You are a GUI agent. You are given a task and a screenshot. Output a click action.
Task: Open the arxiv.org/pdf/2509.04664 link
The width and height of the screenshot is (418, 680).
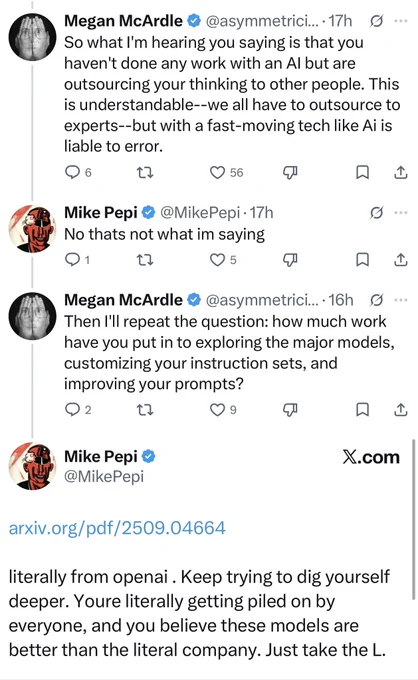(x=117, y=528)
